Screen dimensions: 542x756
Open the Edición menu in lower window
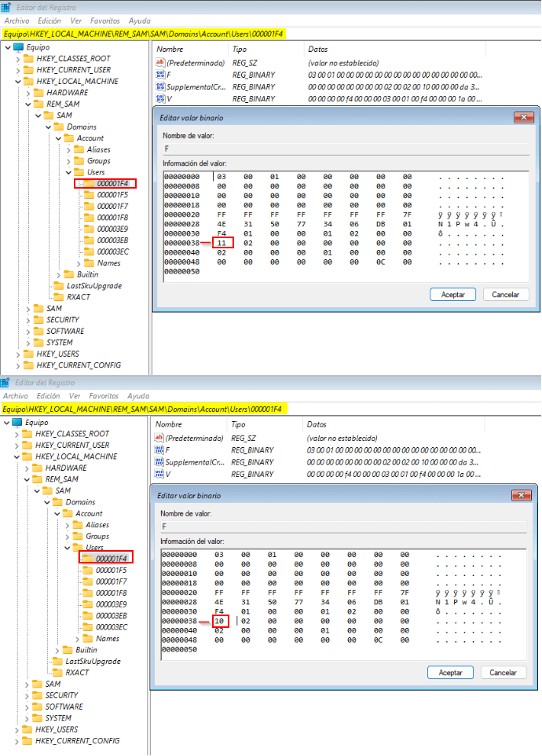click(x=48, y=396)
